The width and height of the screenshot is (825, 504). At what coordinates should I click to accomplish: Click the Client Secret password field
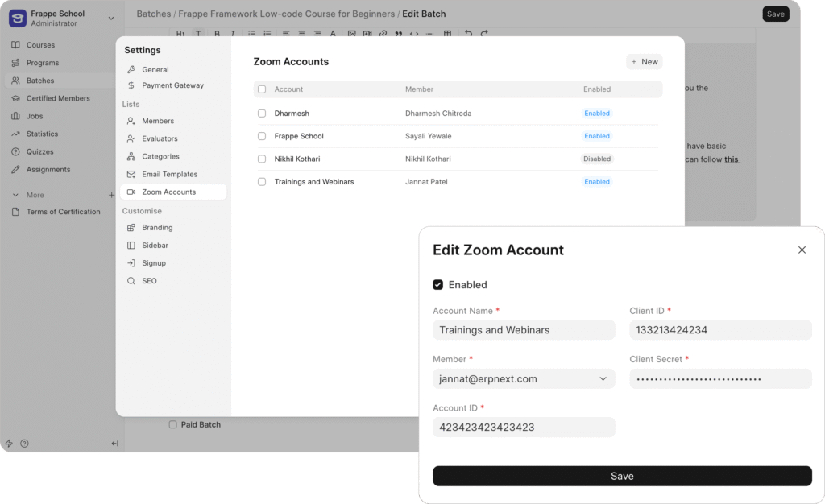click(720, 379)
